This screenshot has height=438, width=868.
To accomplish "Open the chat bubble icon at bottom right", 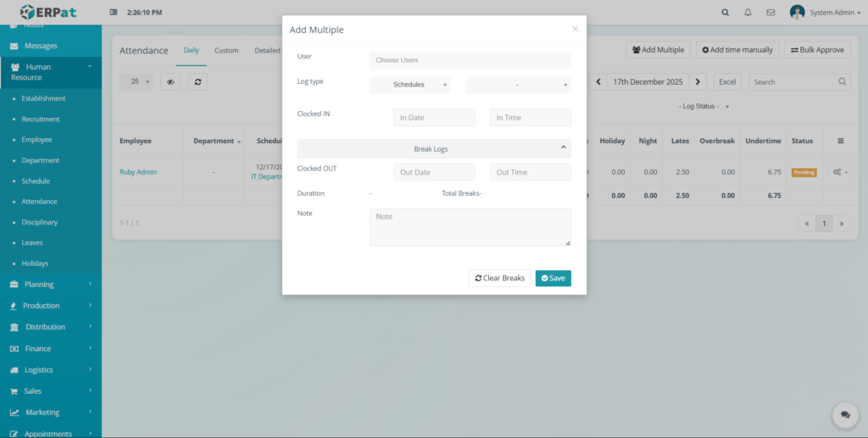I will coord(845,415).
